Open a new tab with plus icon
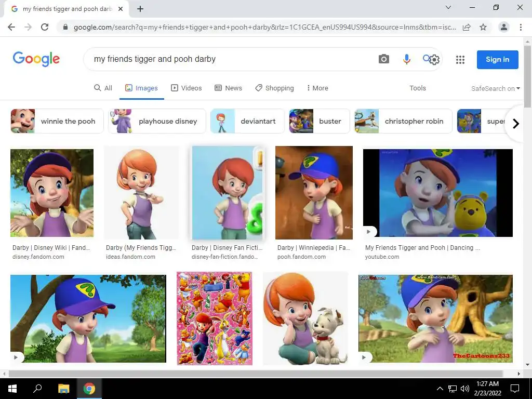532x399 pixels. [x=140, y=9]
